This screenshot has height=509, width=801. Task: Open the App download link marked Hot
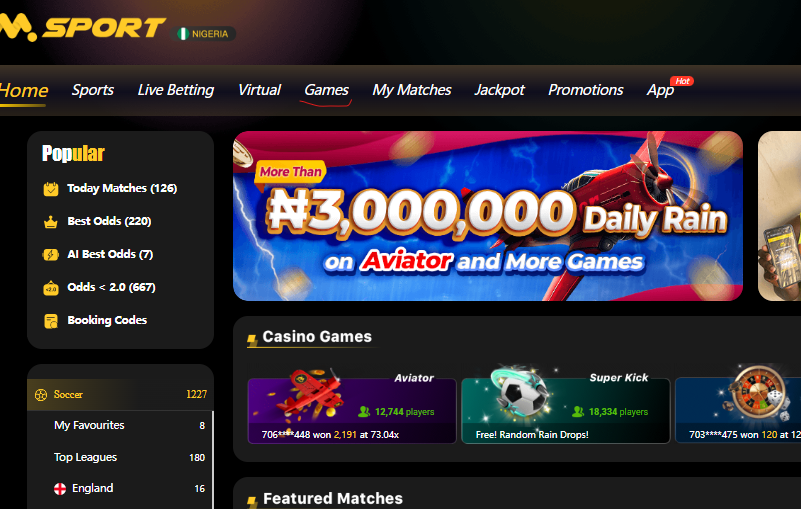click(661, 90)
